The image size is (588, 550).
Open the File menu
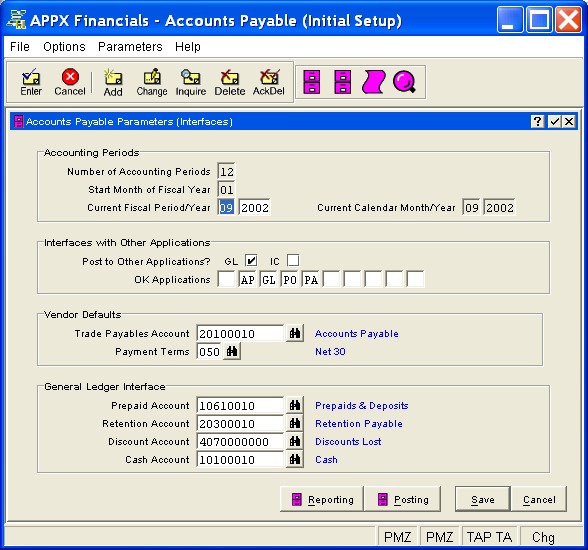click(20, 47)
